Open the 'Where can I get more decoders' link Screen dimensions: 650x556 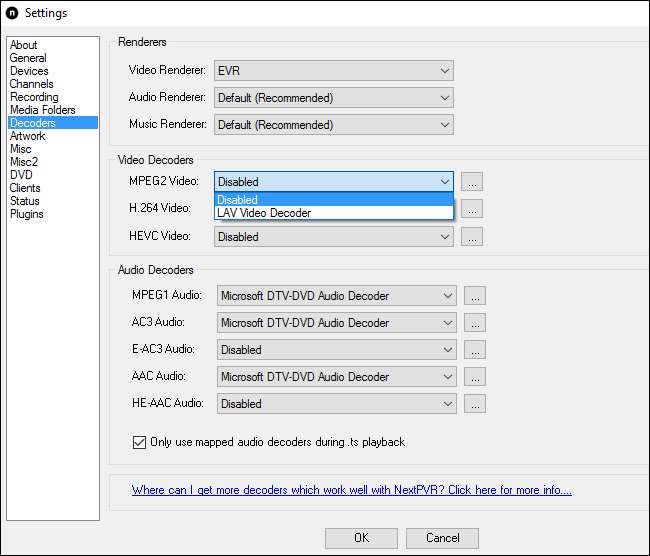point(351,491)
